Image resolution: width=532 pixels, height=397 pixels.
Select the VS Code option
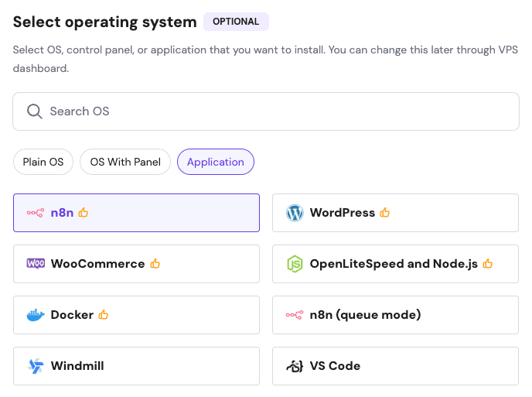(x=395, y=366)
